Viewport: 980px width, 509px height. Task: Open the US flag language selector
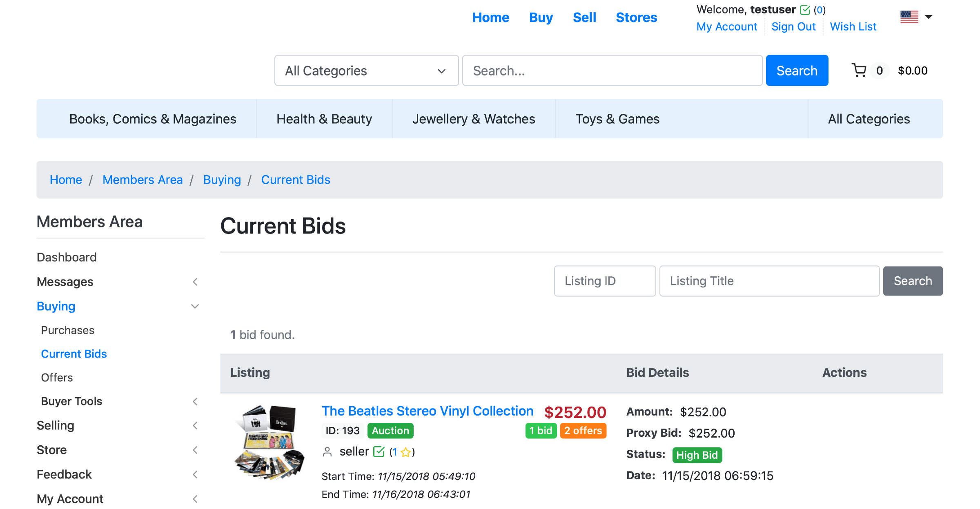909,17
